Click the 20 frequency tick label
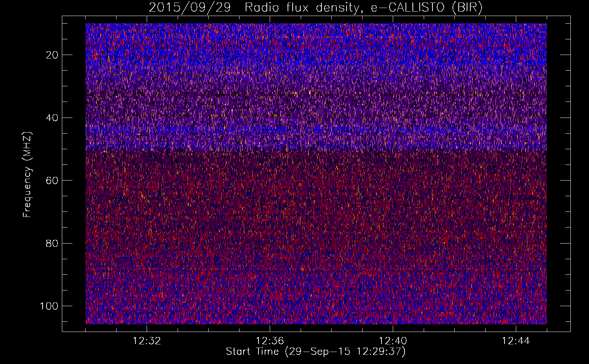The height and width of the screenshot is (364, 589). coord(52,55)
